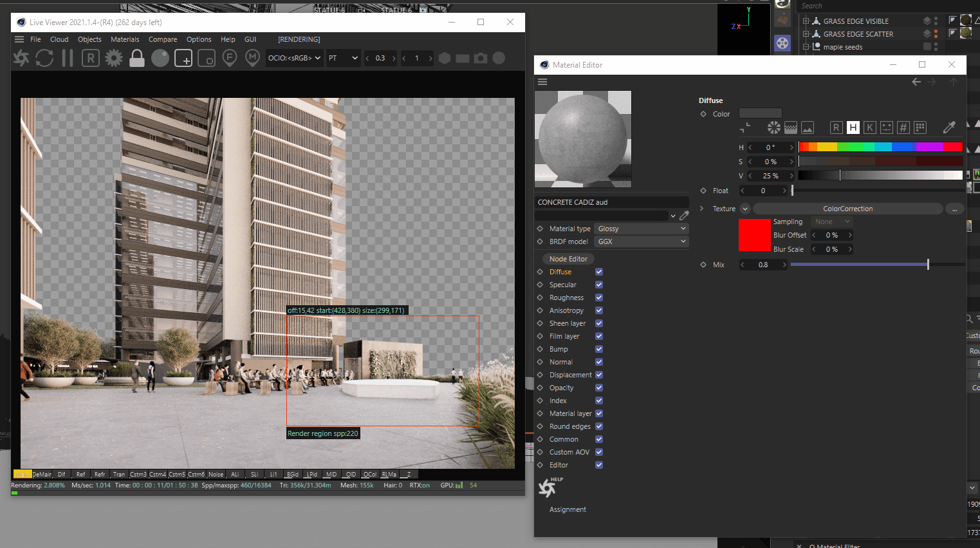Select the Main render pass tab
Screen dimensions: 980x548
tap(22, 474)
